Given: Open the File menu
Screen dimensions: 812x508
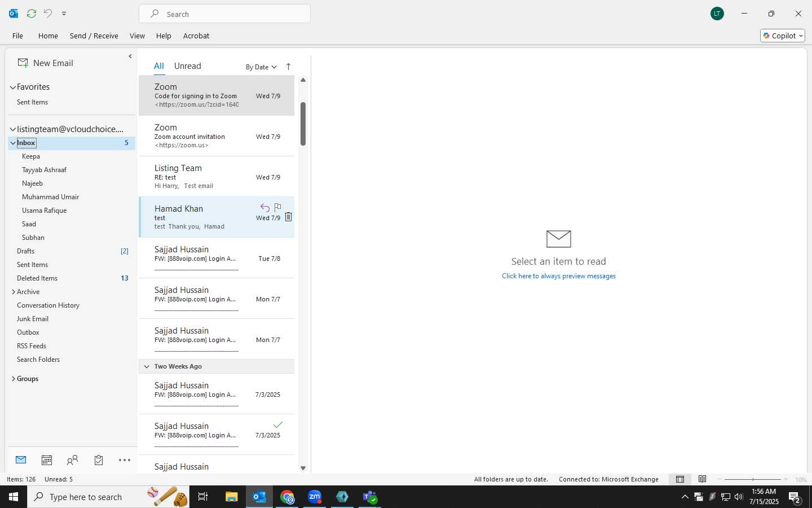Looking at the screenshot, I should [x=18, y=36].
